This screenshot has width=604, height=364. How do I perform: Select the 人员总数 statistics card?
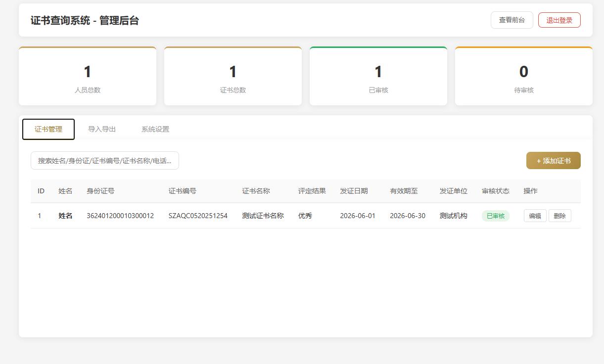pos(88,76)
